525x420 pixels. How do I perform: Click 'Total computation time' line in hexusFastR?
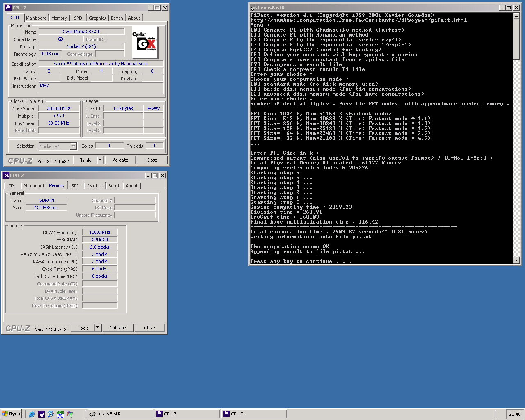[x=339, y=232]
